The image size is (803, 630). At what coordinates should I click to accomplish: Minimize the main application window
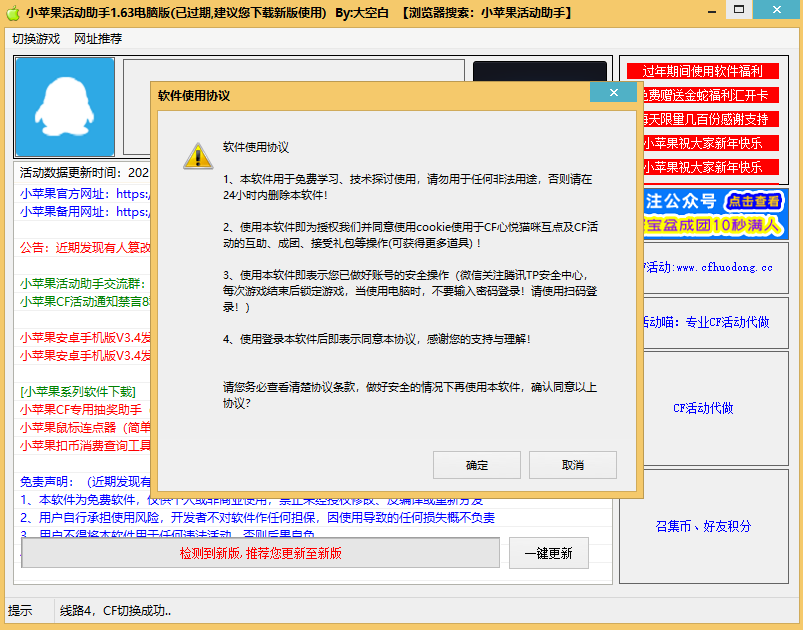point(712,11)
